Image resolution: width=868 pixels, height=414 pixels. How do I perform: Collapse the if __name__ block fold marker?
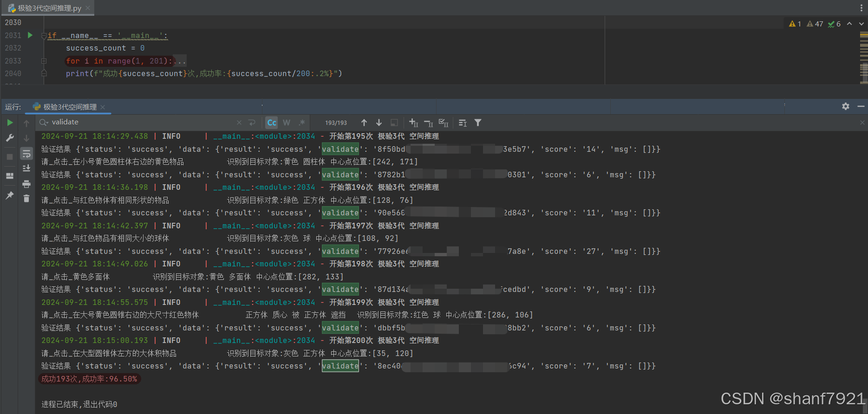coord(44,36)
